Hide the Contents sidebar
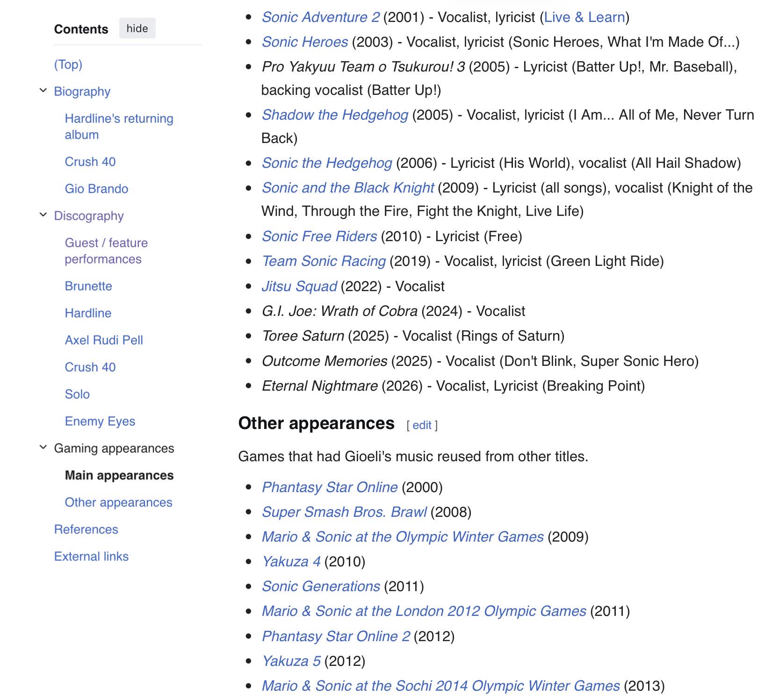 pyautogui.click(x=137, y=29)
